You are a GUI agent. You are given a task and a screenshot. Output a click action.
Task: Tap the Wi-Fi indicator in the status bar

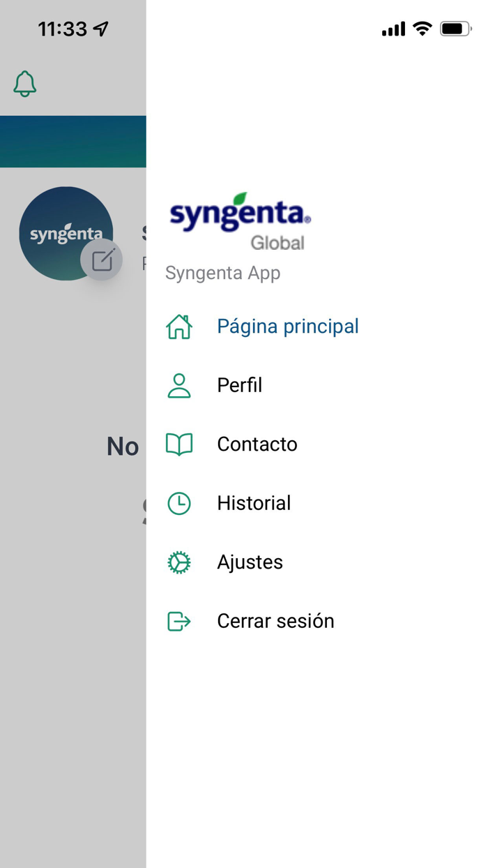tap(422, 29)
